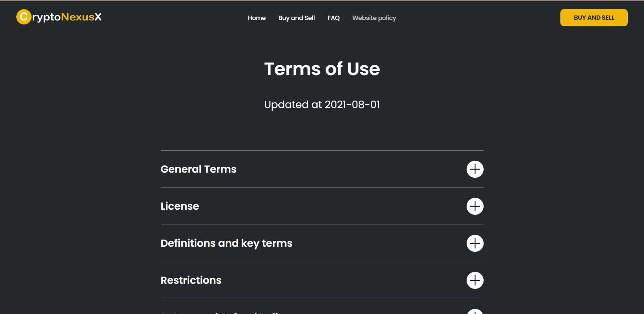Open Buy and Sell in the navigation

tap(296, 18)
